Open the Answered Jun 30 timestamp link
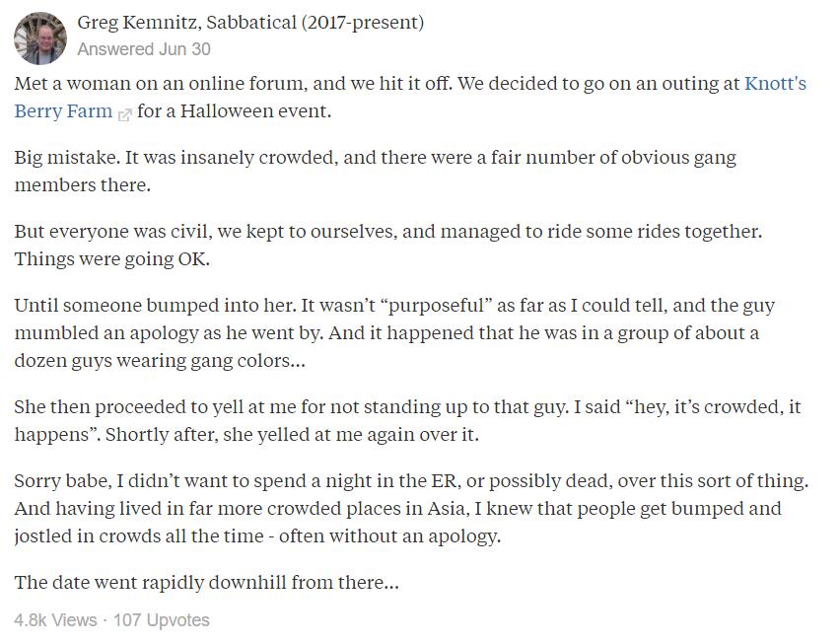The width and height of the screenshot is (840, 642). 144,49
